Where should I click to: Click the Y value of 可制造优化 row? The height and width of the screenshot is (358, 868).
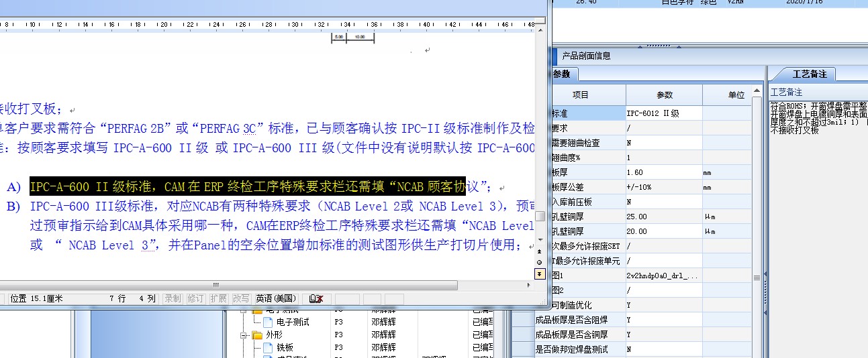[665, 305]
